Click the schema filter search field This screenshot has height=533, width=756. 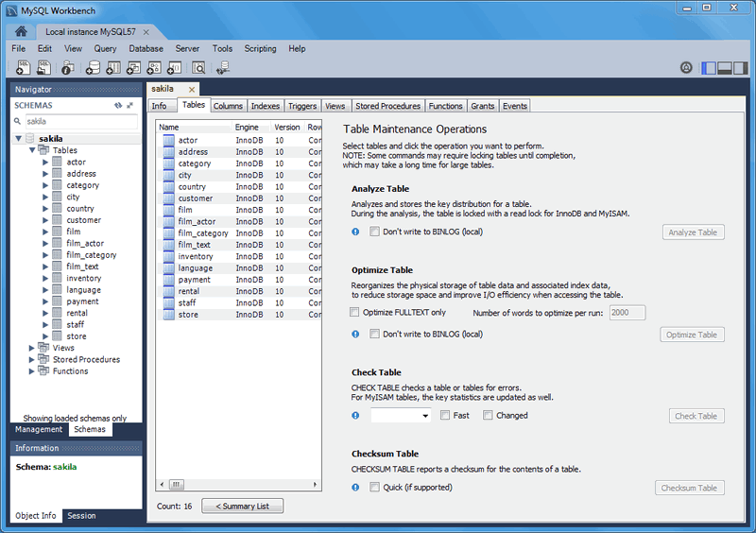80,121
